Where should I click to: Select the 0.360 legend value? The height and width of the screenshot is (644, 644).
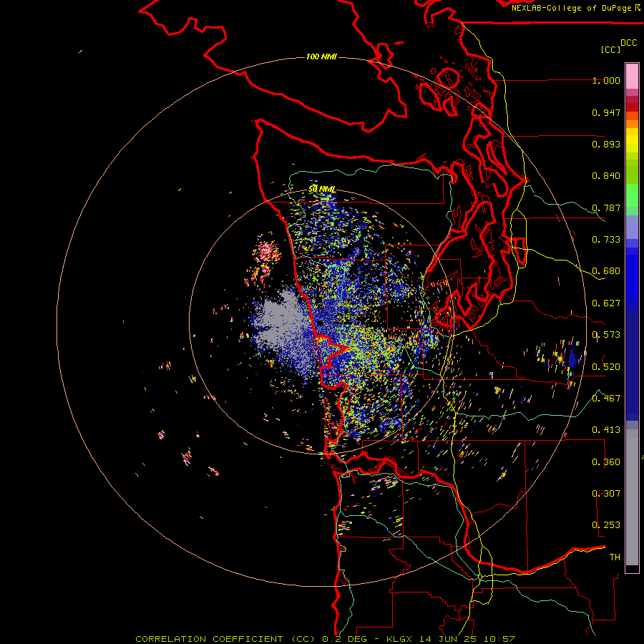pyautogui.click(x=606, y=462)
